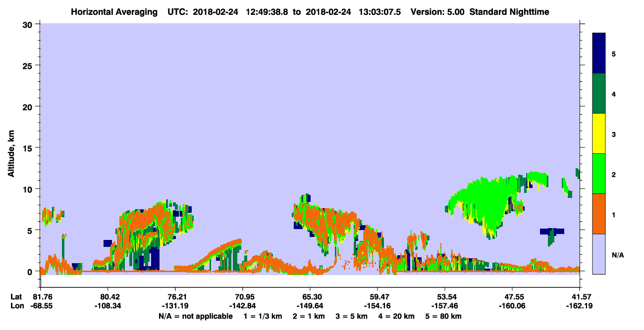Select the orange 1/3 km legend swatch
This screenshot has width=644, height=330.
599,214
